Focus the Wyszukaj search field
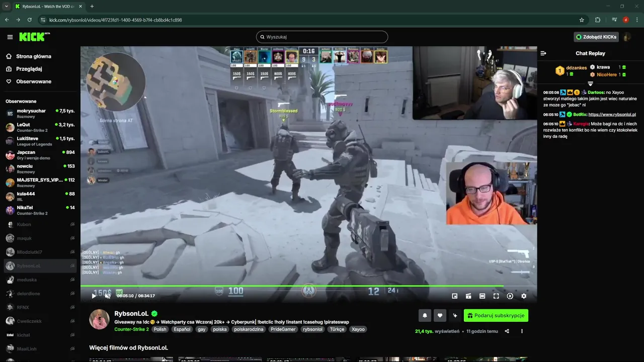 (x=322, y=37)
